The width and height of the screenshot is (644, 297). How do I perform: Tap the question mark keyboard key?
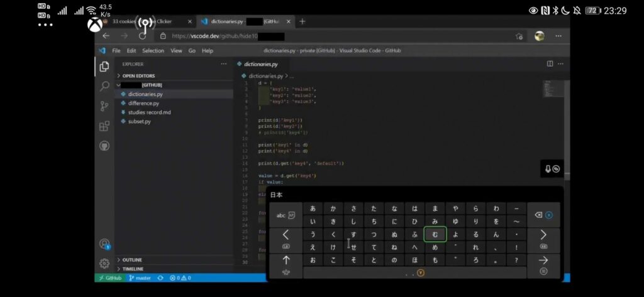[516, 260]
